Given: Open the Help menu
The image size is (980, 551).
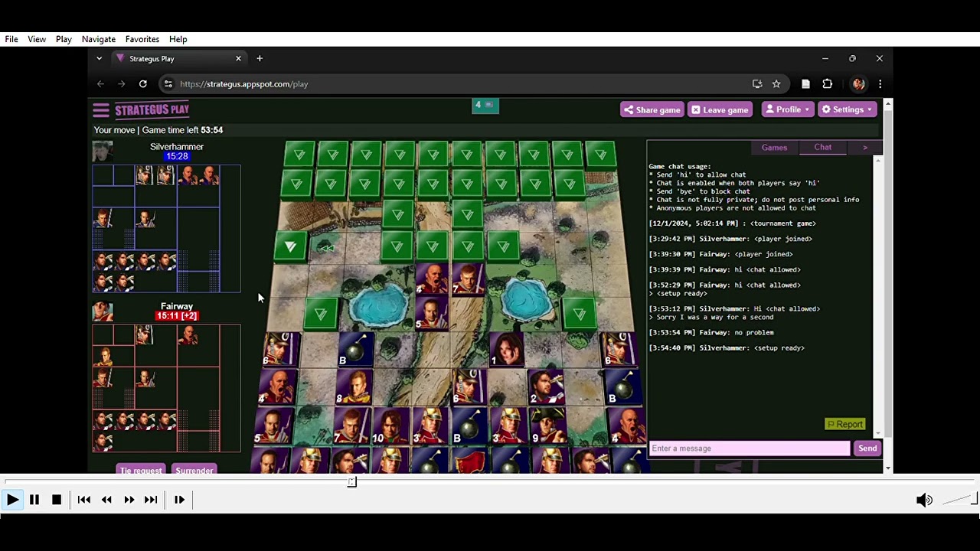Looking at the screenshot, I should tap(178, 39).
